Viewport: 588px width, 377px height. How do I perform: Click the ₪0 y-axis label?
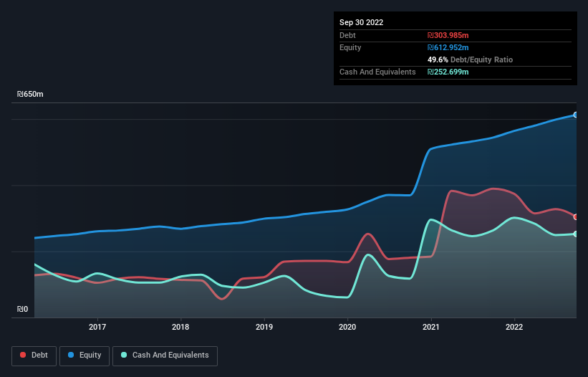(x=22, y=309)
